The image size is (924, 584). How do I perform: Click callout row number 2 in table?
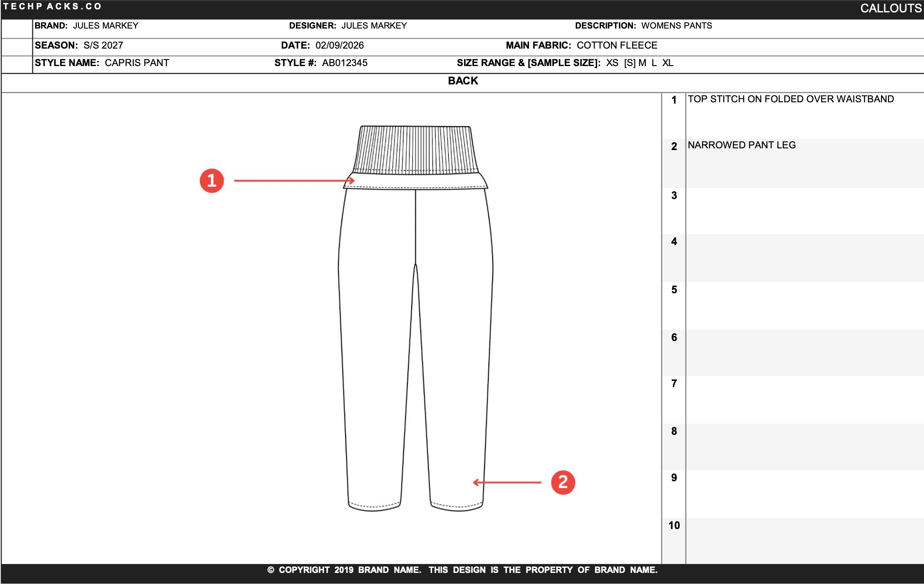pos(674,146)
